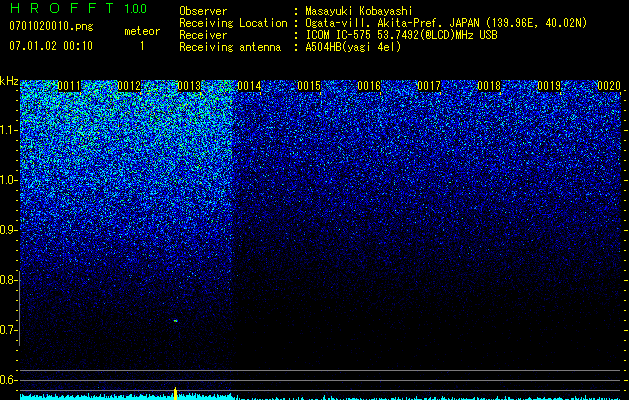Screen dimensions: 629x400
Task: Click the kHz axis unit label
Action: pos(9,81)
